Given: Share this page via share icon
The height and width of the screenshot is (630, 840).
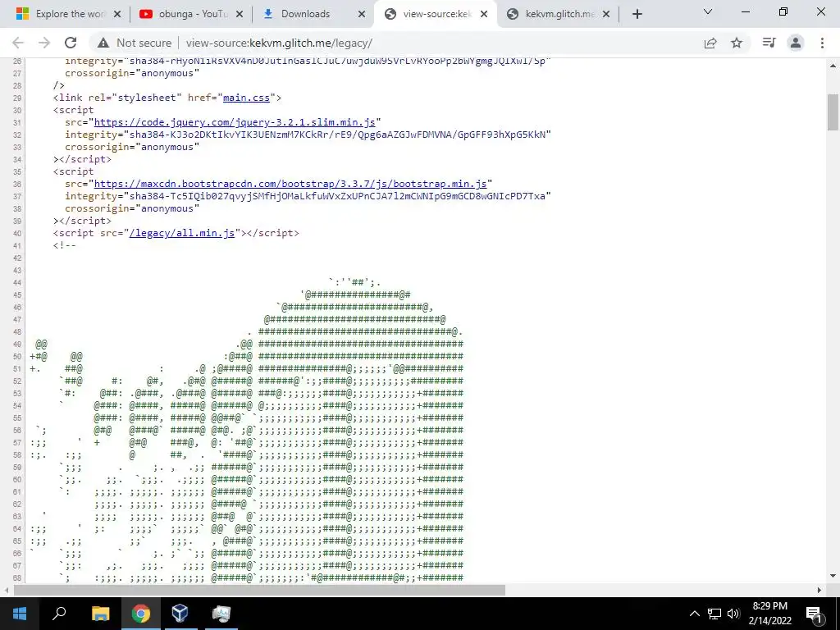Looking at the screenshot, I should [x=710, y=43].
